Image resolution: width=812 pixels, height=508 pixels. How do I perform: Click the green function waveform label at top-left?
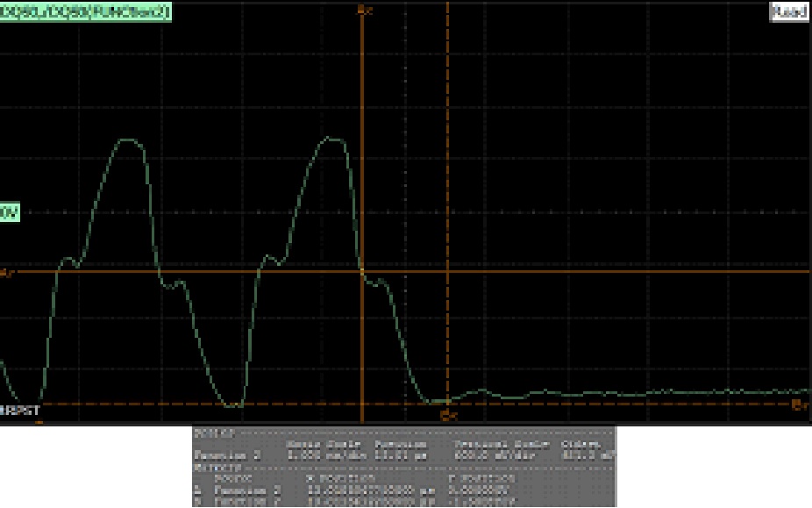(85, 12)
